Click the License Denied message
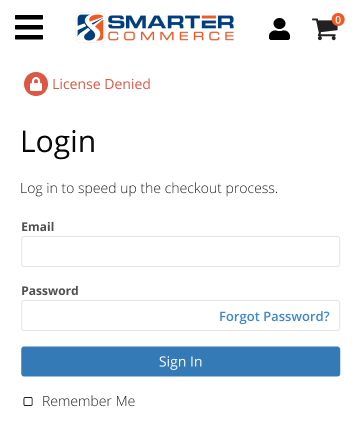 pos(101,84)
